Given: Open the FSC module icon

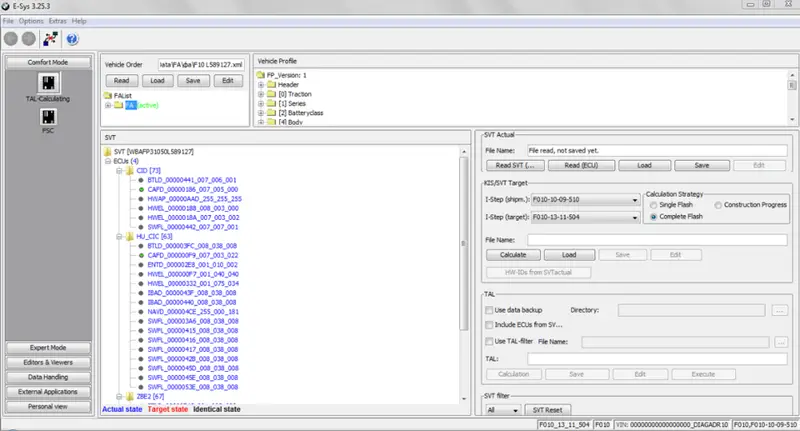Looking at the screenshot, I should click(x=48, y=117).
